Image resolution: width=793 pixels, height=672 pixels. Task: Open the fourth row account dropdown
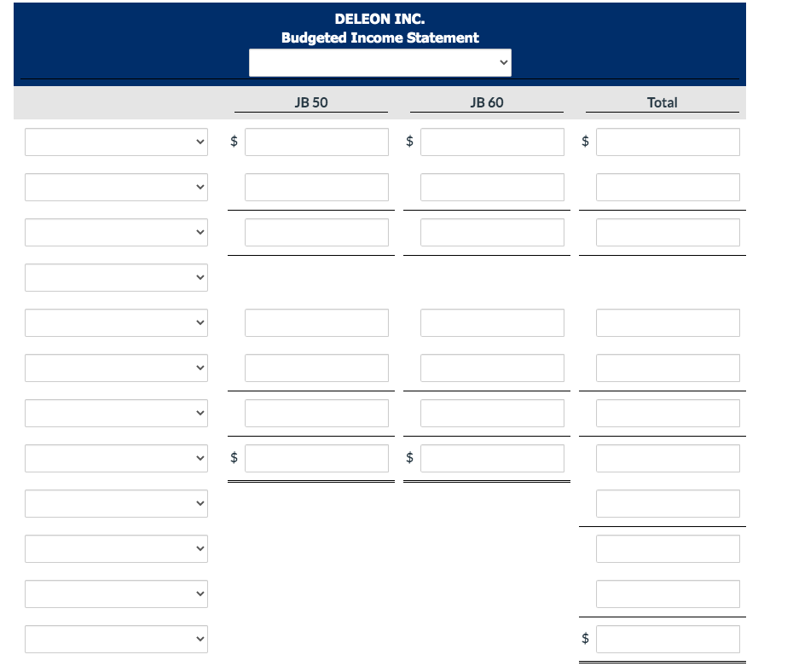click(116, 277)
